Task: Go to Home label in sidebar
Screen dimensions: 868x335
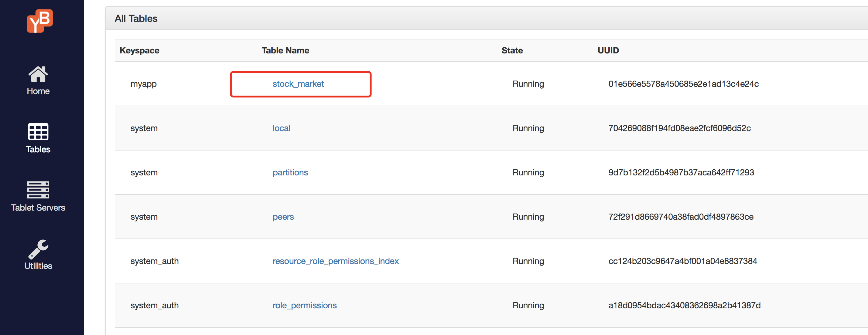Action: coord(38,91)
